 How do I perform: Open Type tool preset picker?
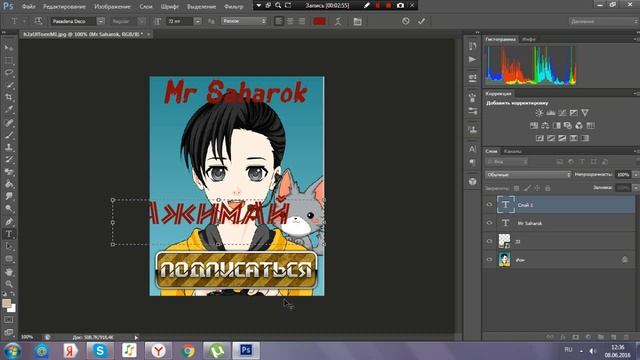pos(17,21)
